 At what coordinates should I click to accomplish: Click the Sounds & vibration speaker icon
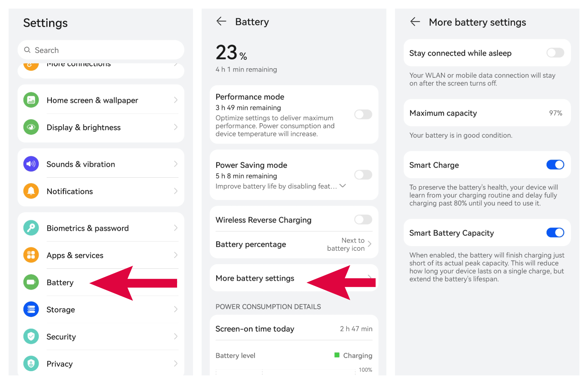pos(31,164)
